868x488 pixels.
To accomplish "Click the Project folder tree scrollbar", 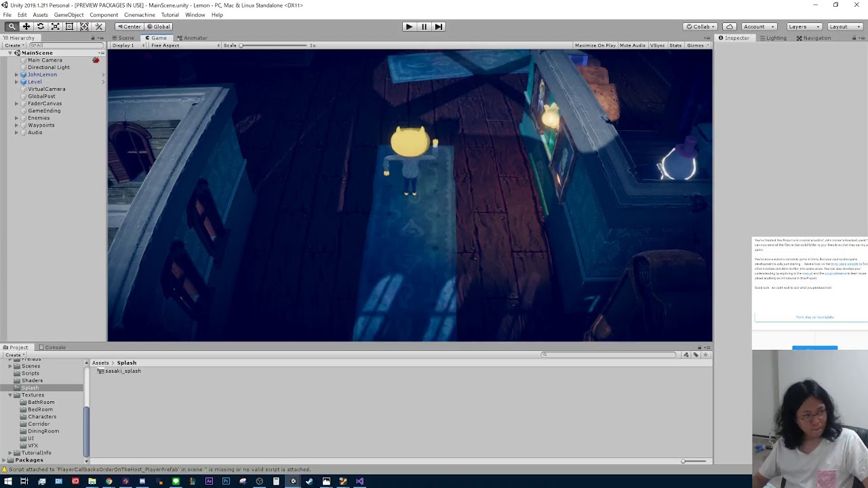I will pos(86,430).
